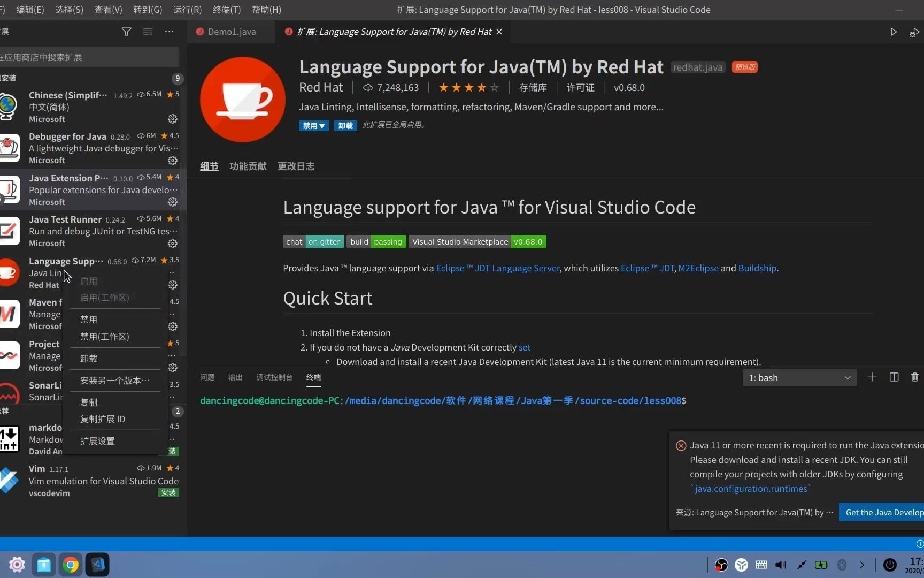Screen dimensions: 924x578
Task: Switch to the 功能贡献 tab
Action: 248,166
